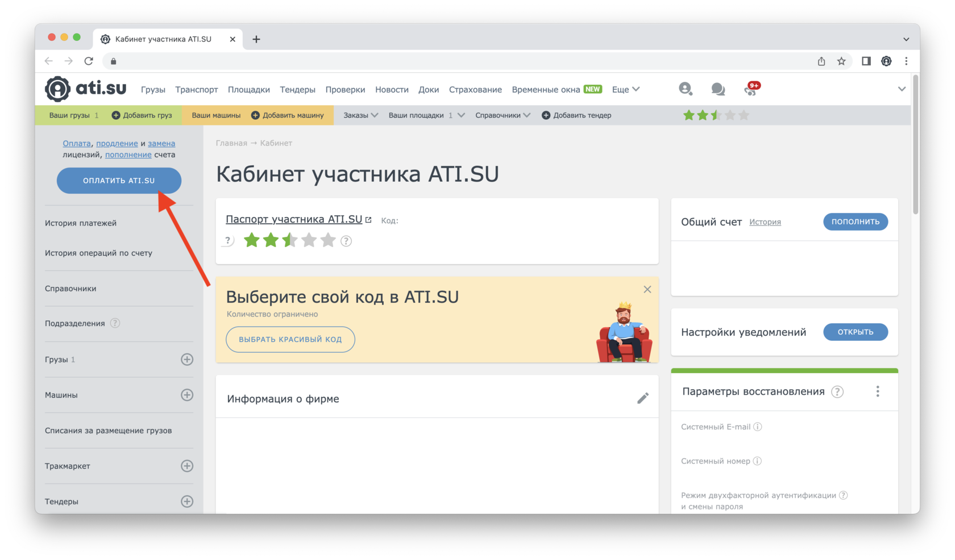Click the продление link in sidebar

click(117, 143)
